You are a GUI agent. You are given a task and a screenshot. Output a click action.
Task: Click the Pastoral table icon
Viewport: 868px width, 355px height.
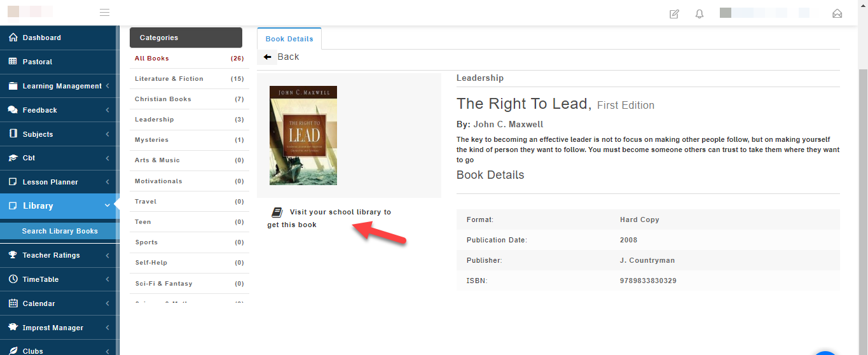(13, 62)
